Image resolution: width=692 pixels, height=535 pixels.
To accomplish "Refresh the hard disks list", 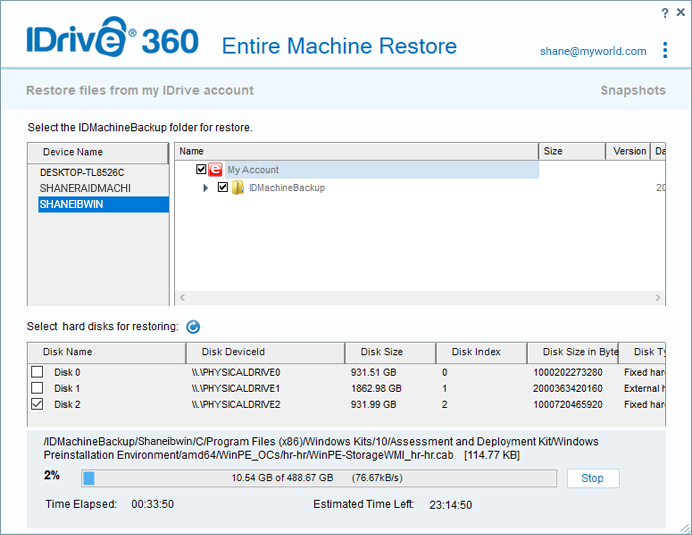I will pos(193,327).
